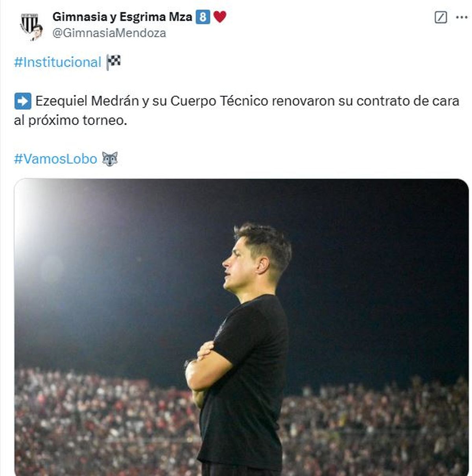Click the red heart beside the name
This screenshot has width=472, height=476.
point(220,17)
